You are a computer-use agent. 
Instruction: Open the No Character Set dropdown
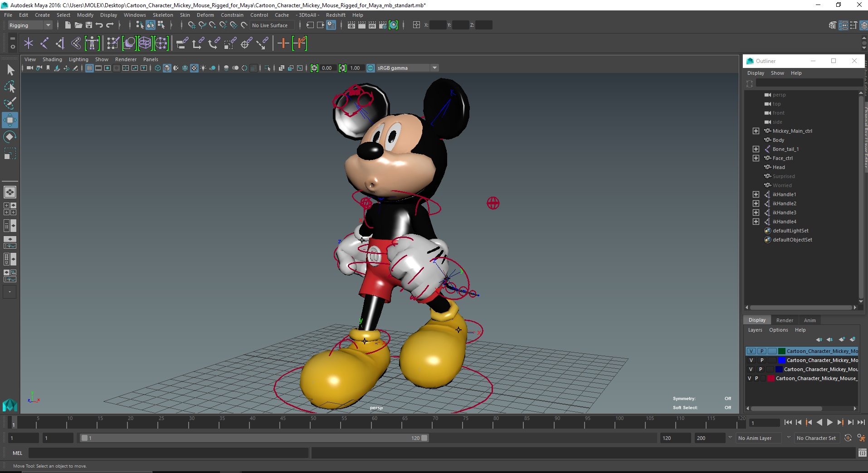pos(817,438)
